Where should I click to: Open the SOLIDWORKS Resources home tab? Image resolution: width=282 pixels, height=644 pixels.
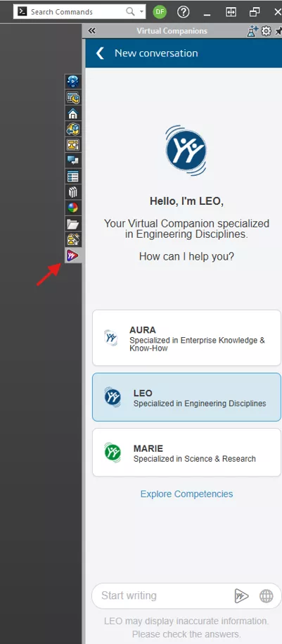coord(72,113)
